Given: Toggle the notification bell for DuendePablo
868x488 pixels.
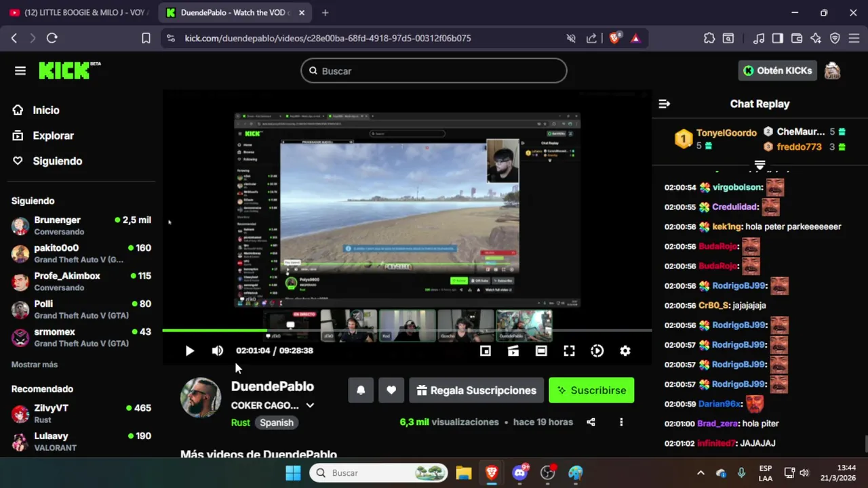Looking at the screenshot, I should coord(361,390).
